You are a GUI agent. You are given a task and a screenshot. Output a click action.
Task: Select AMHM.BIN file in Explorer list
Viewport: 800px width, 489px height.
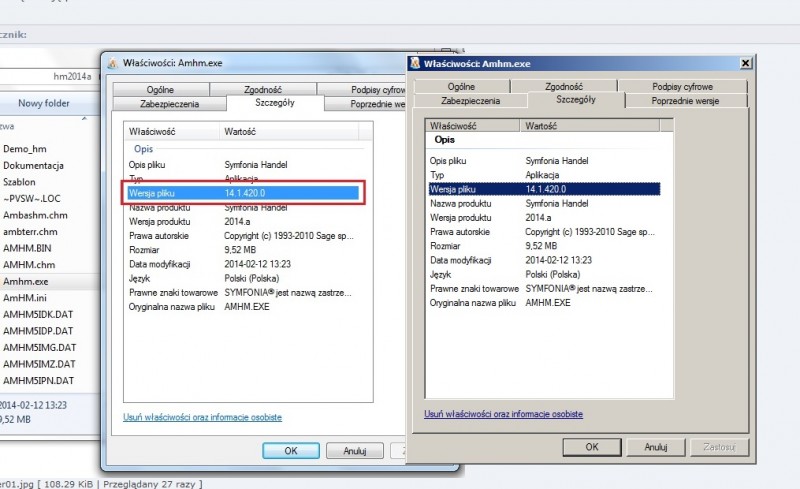tap(27, 248)
